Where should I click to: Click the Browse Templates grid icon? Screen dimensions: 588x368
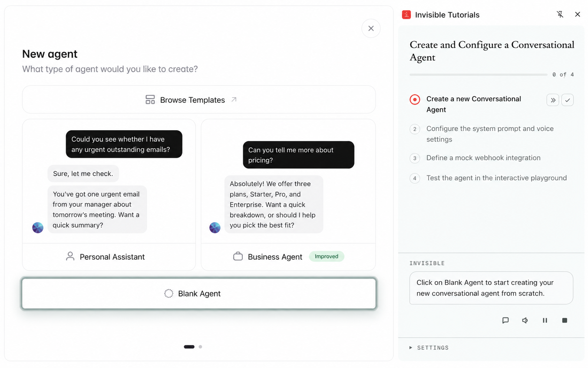click(150, 99)
